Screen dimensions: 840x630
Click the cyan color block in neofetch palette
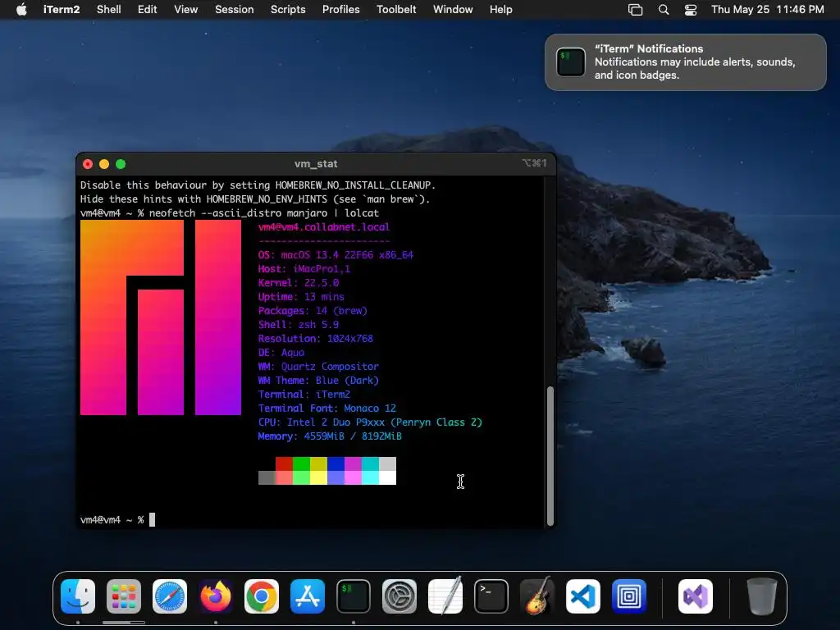[x=370, y=464]
